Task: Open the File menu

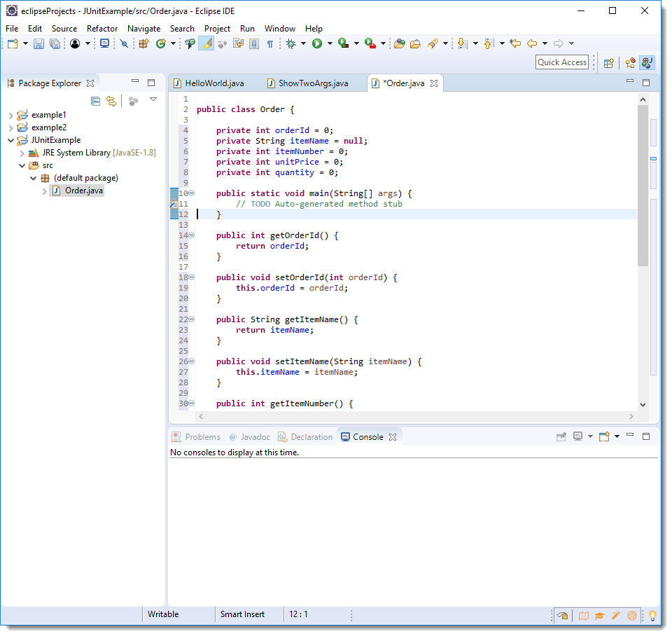Action: 12,28
